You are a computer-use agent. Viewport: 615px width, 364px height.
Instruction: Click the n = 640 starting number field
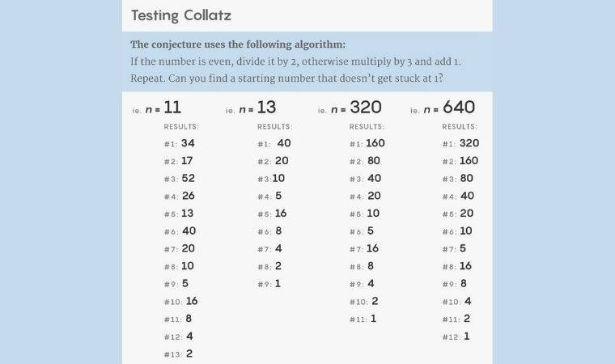coord(459,108)
